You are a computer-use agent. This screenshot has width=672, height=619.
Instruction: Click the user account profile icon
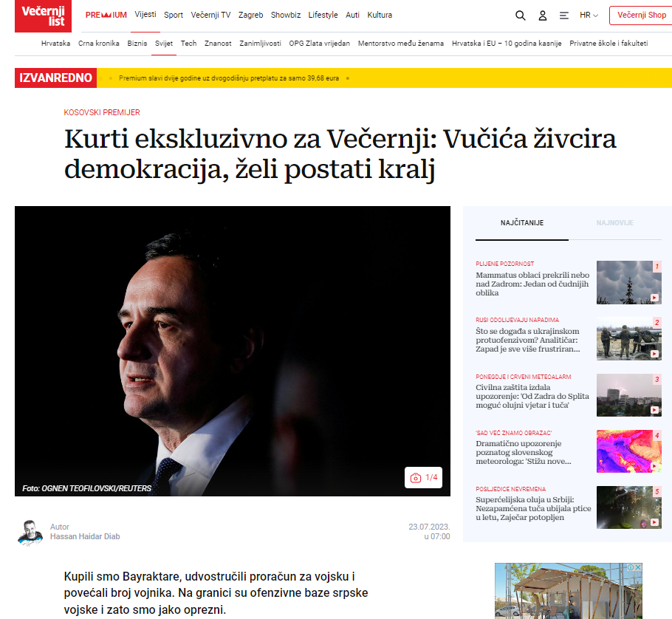click(543, 16)
